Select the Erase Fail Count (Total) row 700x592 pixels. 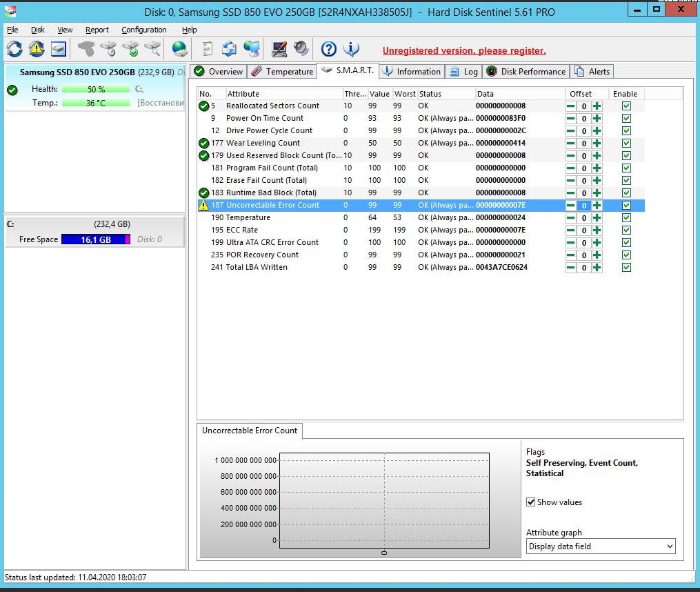[x=421, y=181]
